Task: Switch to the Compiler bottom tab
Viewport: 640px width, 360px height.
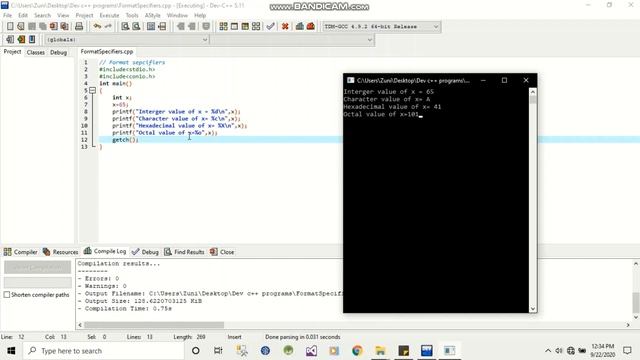Action: coord(20,252)
